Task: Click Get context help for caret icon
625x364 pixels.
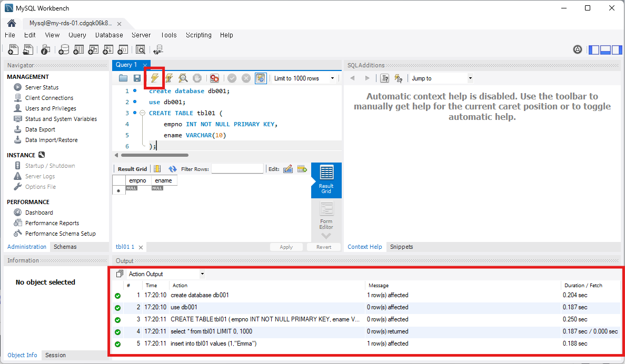Action: 385,78
